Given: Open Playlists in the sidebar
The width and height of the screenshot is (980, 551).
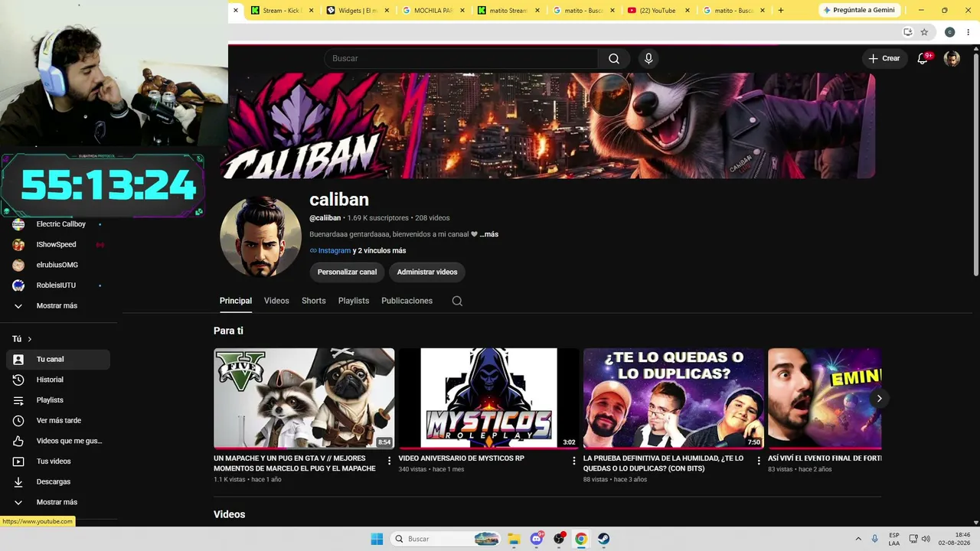Looking at the screenshot, I should 58,400.
